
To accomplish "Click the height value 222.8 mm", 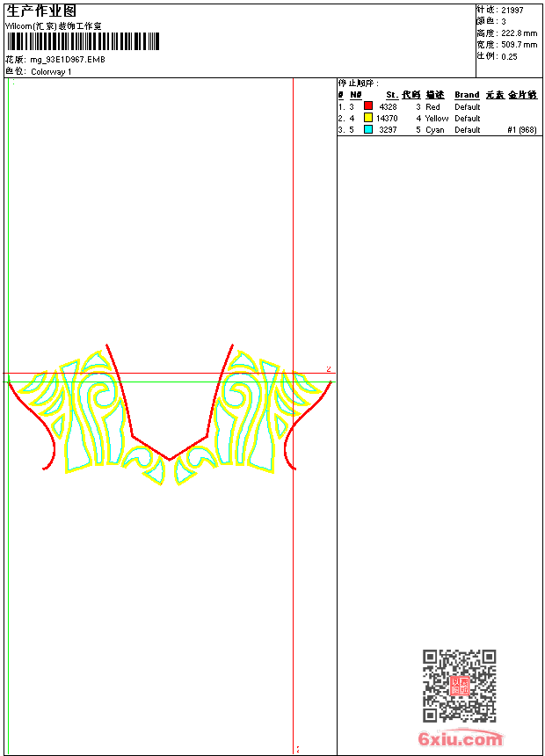I will 519,33.
